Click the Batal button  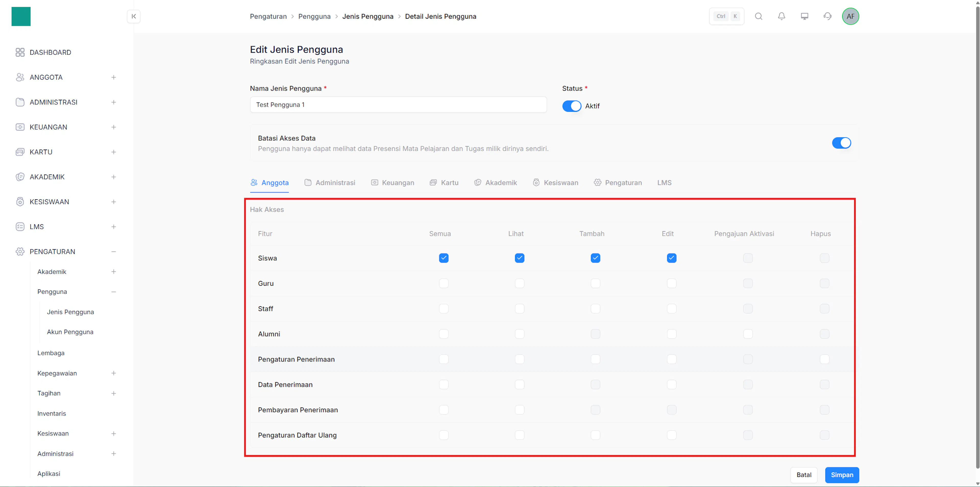[x=804, y=475]
